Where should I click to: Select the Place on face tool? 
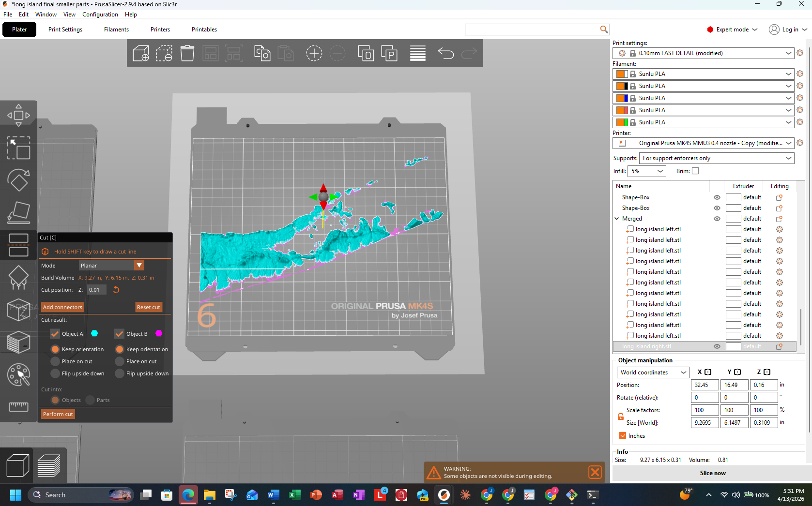tap(18, 212)
